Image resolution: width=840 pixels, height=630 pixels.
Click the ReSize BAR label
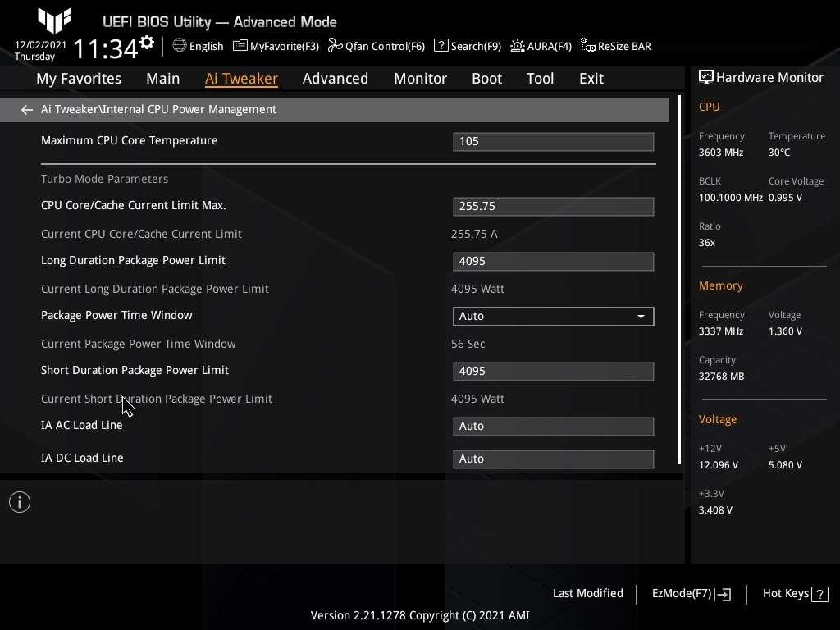pyautogui.click(x=624, y=46)
